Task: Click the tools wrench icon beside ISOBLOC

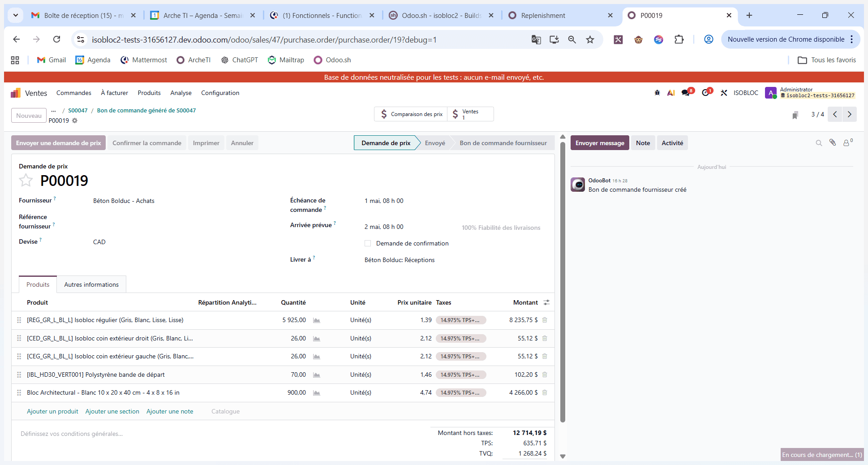Action: pyautogui.click(x=724, y=93)
